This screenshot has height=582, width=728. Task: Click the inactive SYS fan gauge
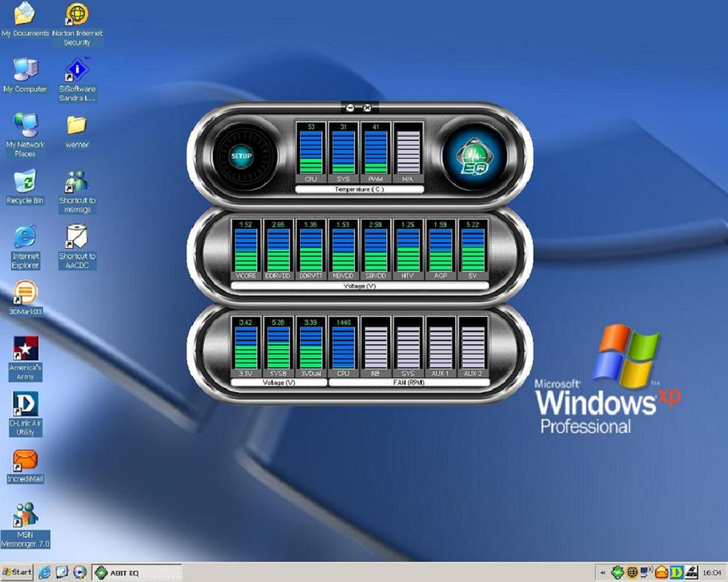[408, 347]
